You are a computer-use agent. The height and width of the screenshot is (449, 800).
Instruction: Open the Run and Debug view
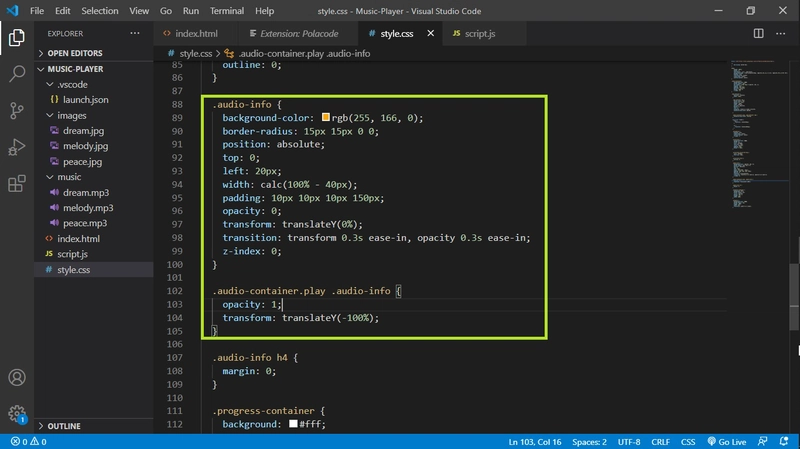[16, 147]
